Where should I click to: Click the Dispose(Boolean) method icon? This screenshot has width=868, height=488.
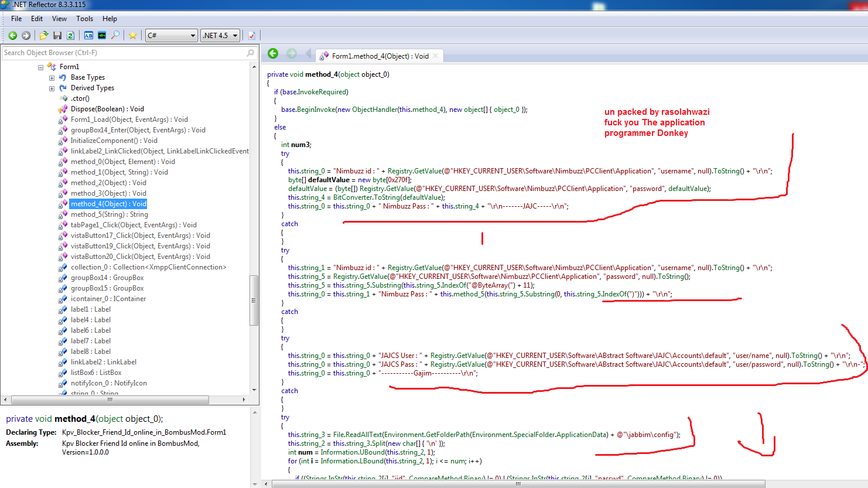tap(63, 109)
